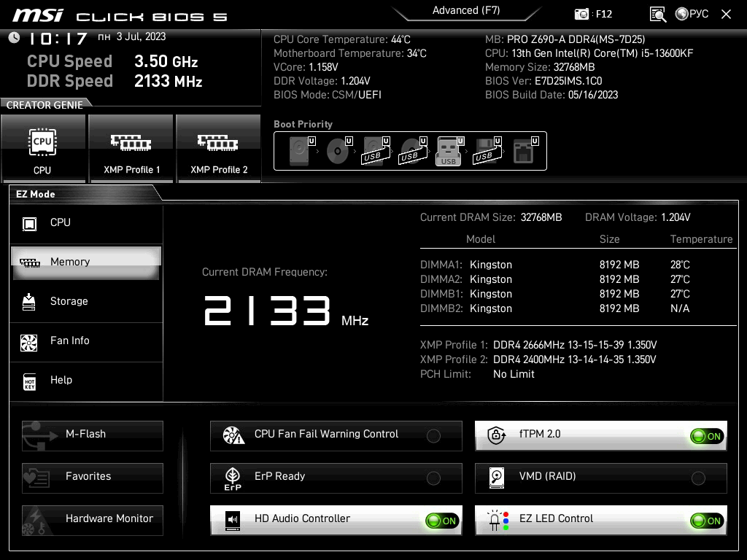This screenshot has width=747, height=560.
Task: Close the BIOS with the X button
Action: (726, 15)
